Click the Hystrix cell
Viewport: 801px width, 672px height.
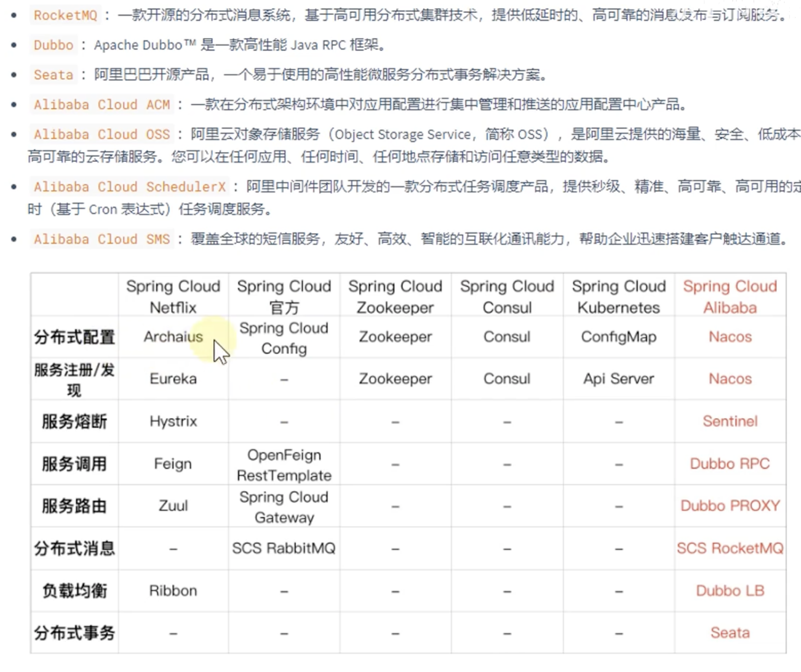173,421
